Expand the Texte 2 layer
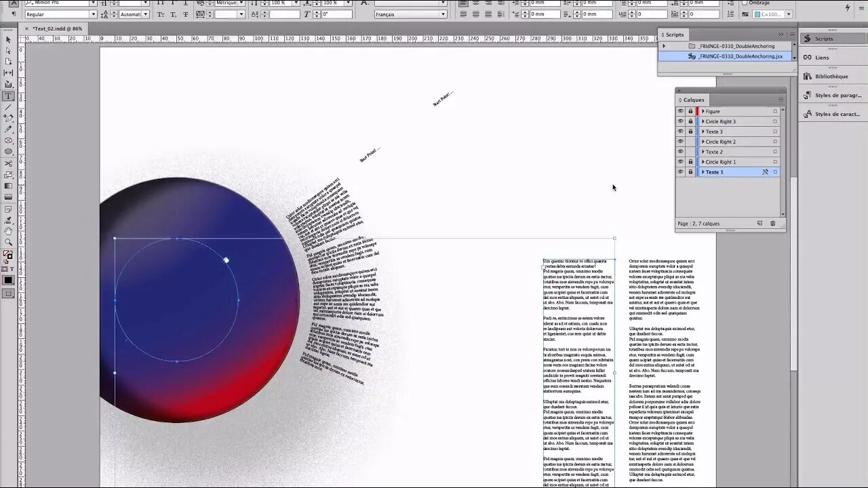Screen dimensions: 868x488 pyautogui.click(x=703, y=152)
